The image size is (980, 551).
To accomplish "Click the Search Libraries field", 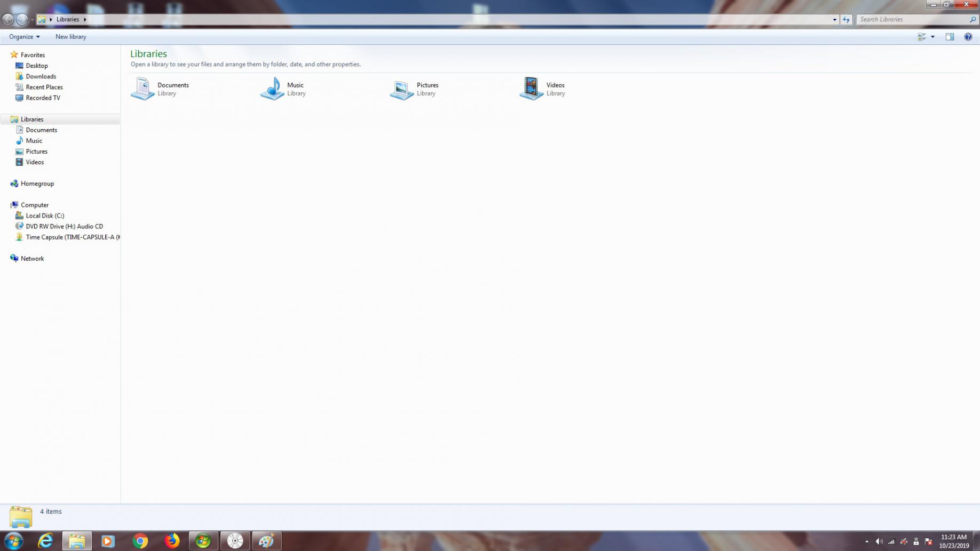I will pyautogui.click(x=913, y=20).
